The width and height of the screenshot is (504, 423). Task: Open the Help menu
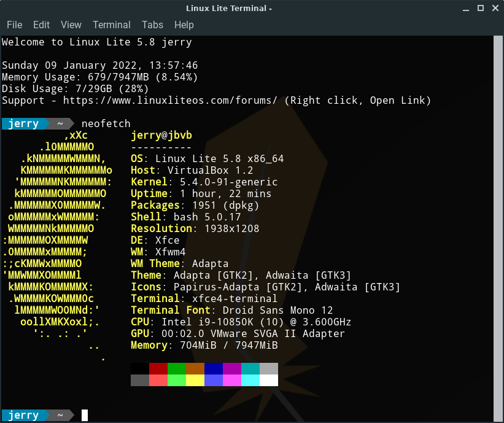click(x=184, y=25)
